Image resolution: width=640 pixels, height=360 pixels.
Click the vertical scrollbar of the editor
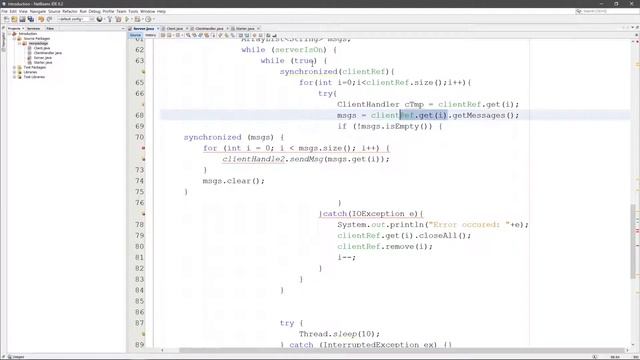coord(632,241)
